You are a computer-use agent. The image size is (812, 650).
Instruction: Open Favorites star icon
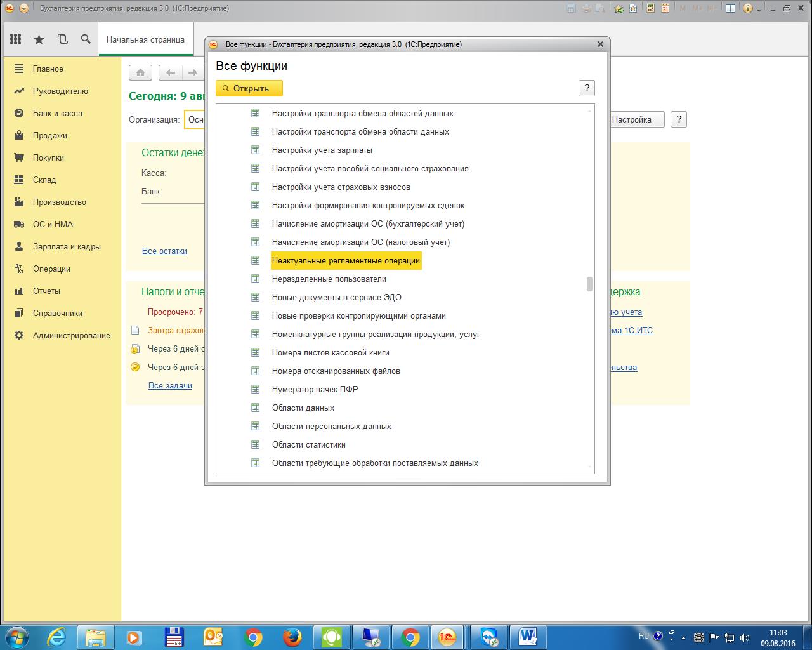[x=39, y=39]
